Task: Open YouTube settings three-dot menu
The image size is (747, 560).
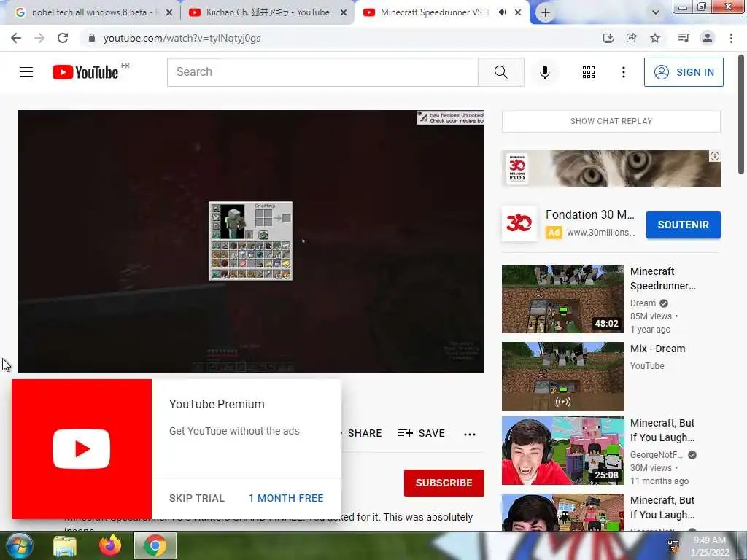Action: (623, 72)
